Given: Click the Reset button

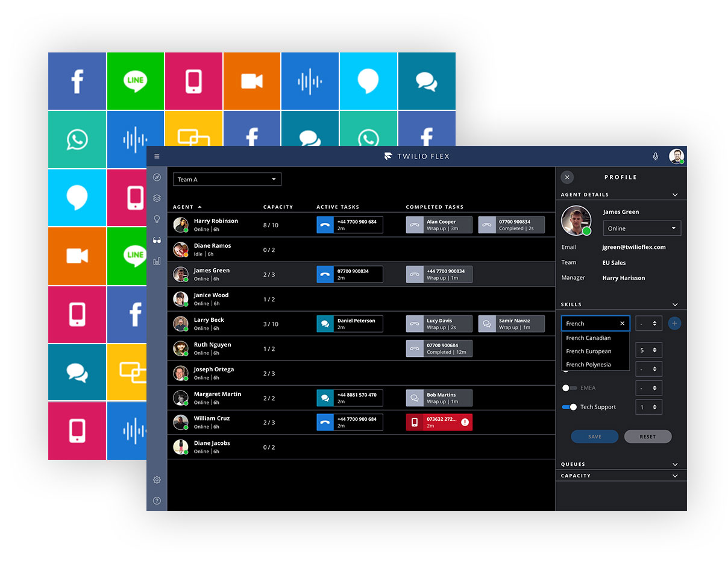Looking at the screenshot, I should coord(648,436).
